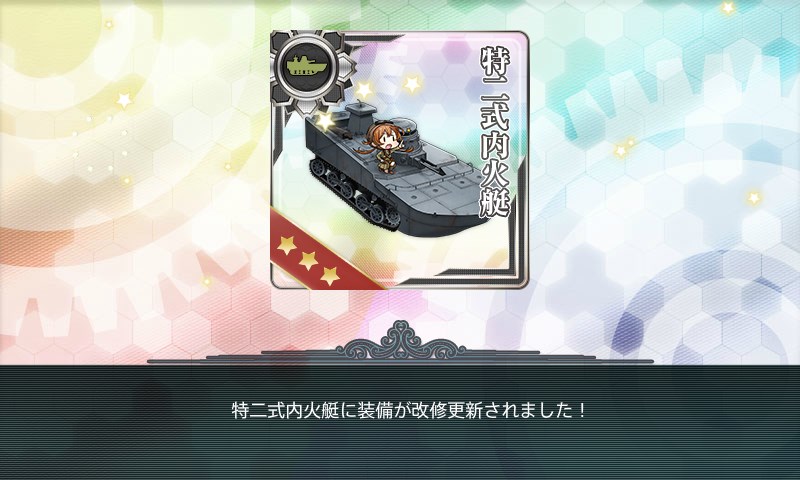Click the horizontal divider line left of emblem

242,360
